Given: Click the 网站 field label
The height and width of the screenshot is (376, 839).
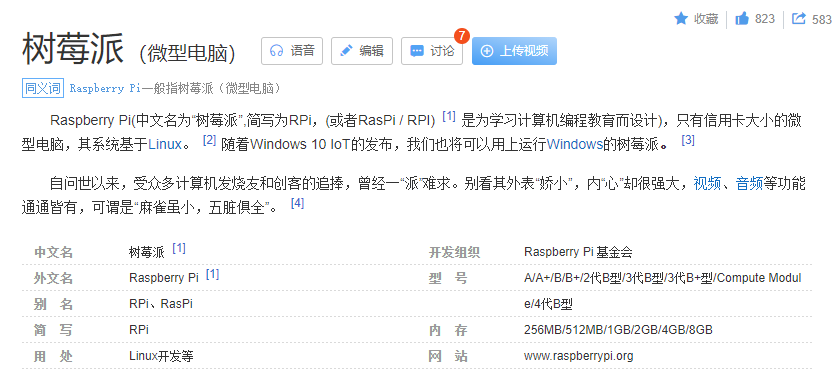Looking at the screenshot, I should [x=448, y=356].
